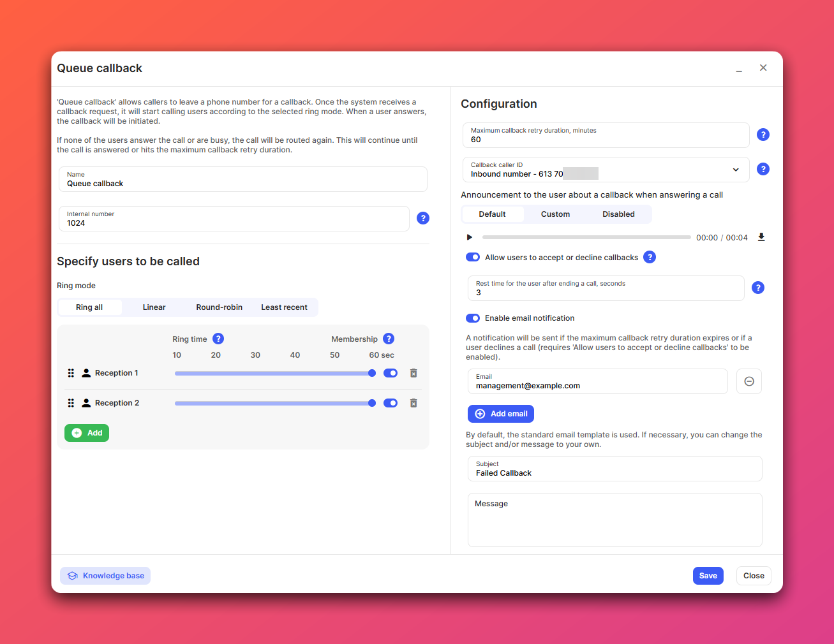Switch announcement to the Custom tab
The width and height of the screenshot is (834, 644).
555,214
